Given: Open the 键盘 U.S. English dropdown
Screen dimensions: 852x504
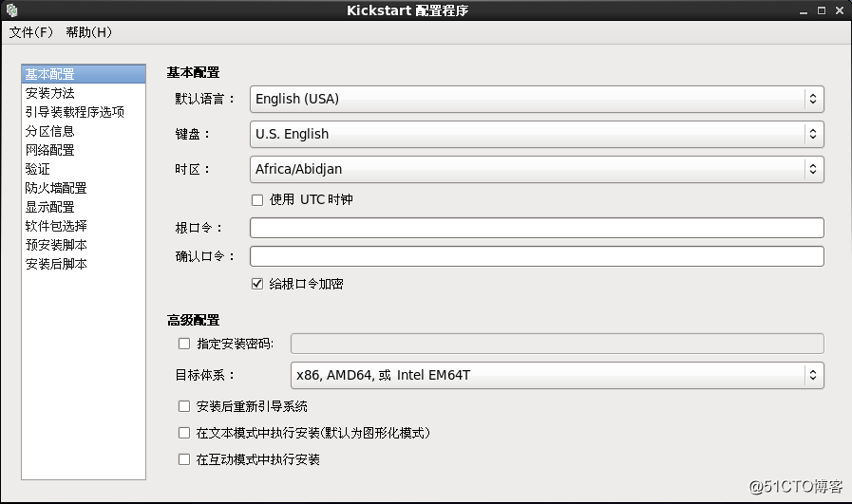Looking at the screenshot, I should tap(537, 134).
